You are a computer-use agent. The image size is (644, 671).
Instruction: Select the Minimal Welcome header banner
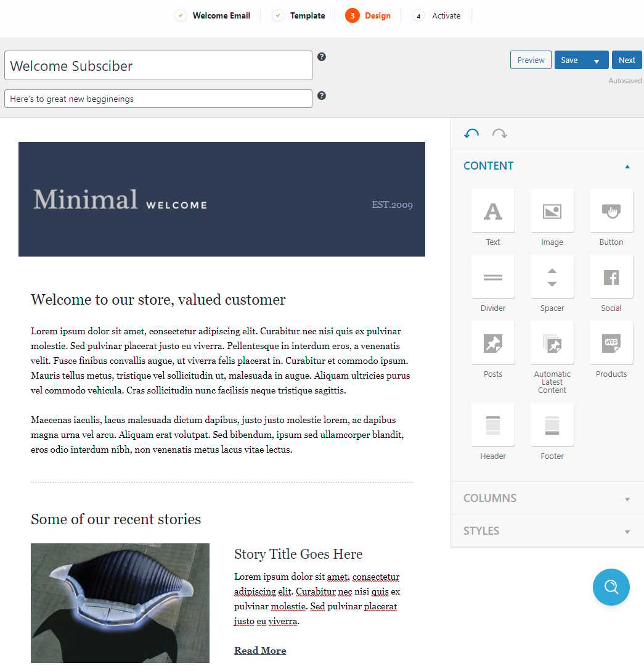[221, 199]
